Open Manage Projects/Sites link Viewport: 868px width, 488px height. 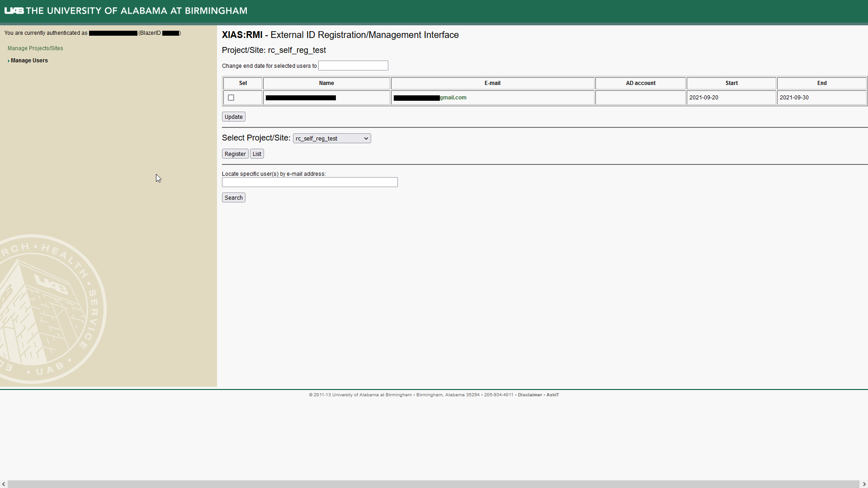35,48
